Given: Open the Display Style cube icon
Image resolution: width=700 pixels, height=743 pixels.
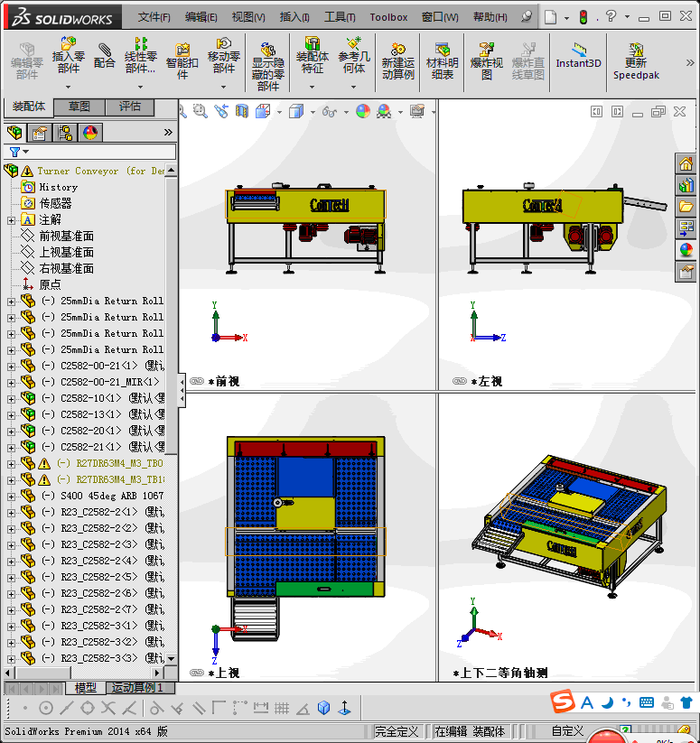Looking at the screenshot, I should pos(296,111).
